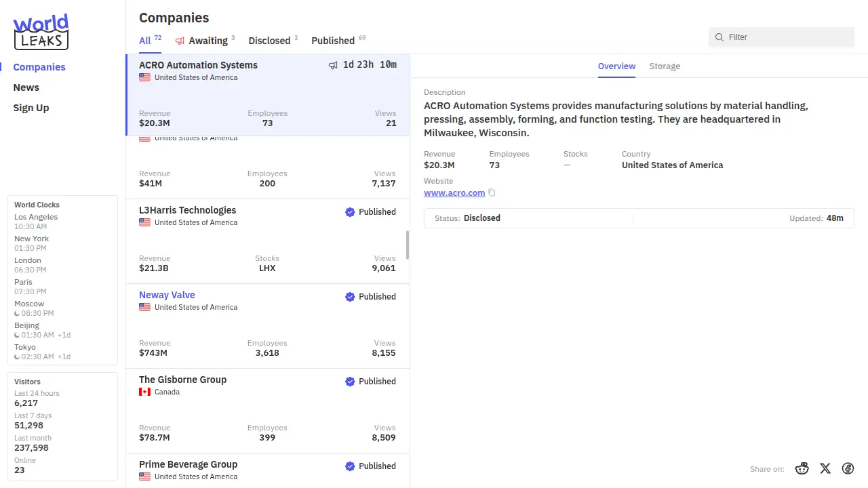868x488 pixels.
Task: Show the Published companies tab
Action: tap(333, 41)
